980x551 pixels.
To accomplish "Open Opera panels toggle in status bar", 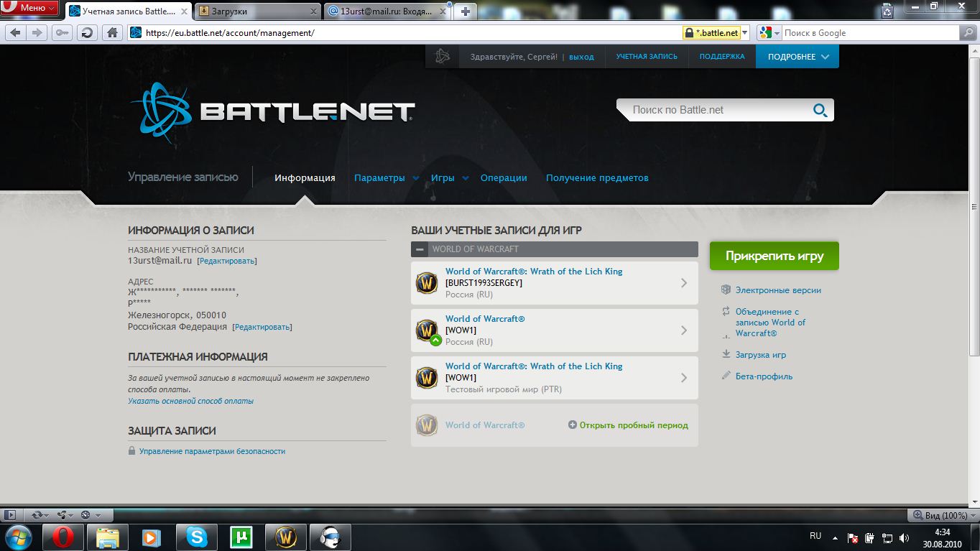I will [10, 515].
